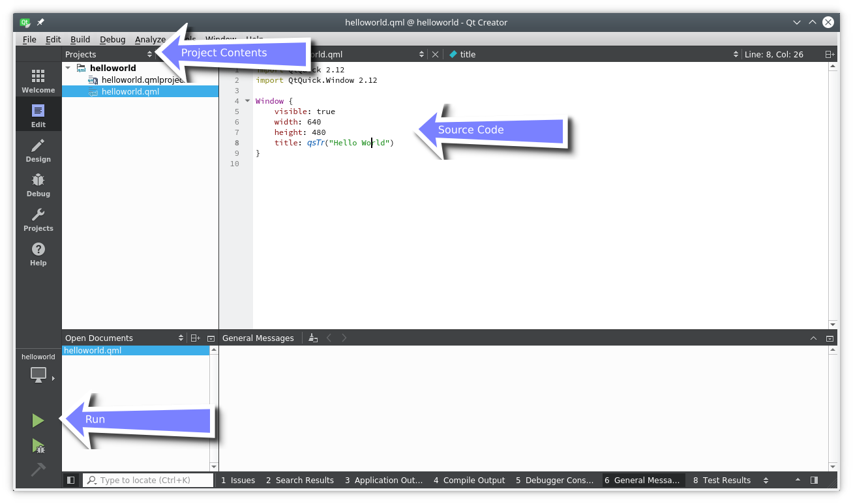Build project with hammer icon
The height and width of the screenshot is (504, 853).
[x=38, y=469]
